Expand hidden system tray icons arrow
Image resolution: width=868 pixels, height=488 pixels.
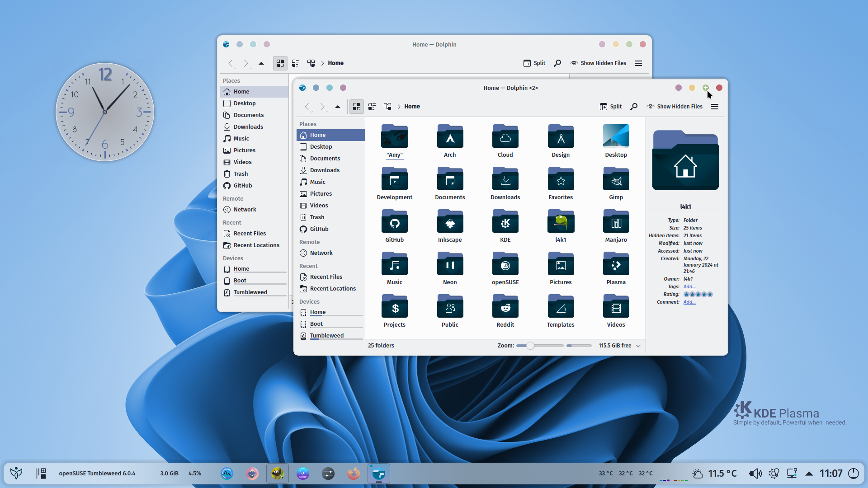click(809, 474)
